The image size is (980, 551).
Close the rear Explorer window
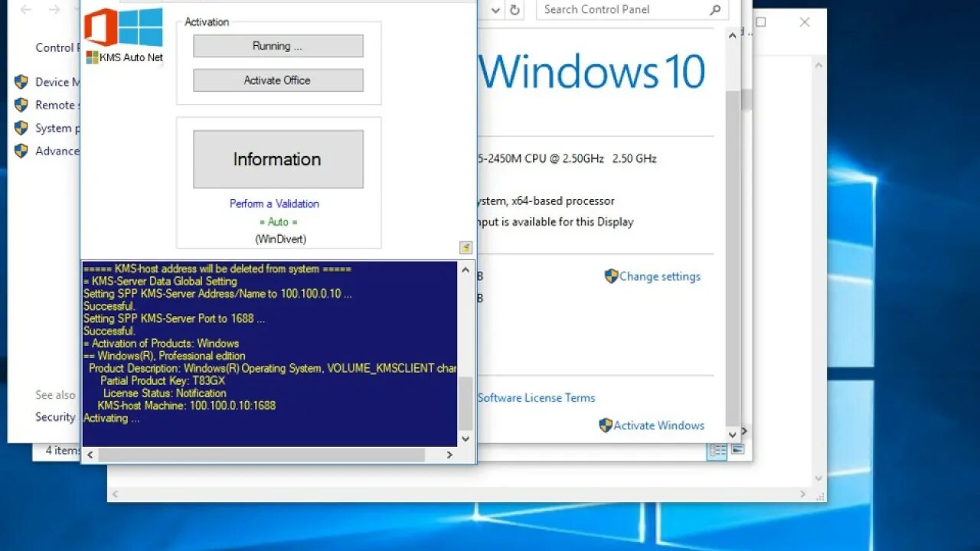pos(805,22)
